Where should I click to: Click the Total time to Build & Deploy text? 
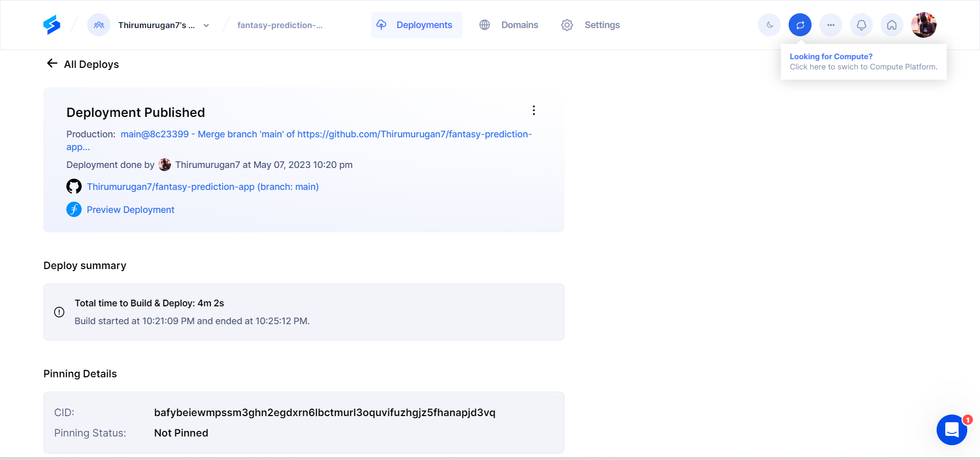150,303
